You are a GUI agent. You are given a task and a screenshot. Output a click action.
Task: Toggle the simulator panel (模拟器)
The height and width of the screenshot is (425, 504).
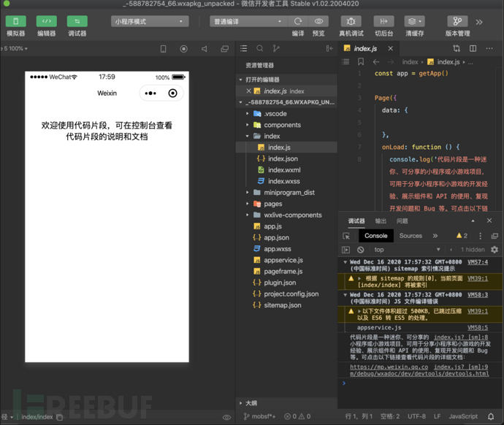point(16,21)
